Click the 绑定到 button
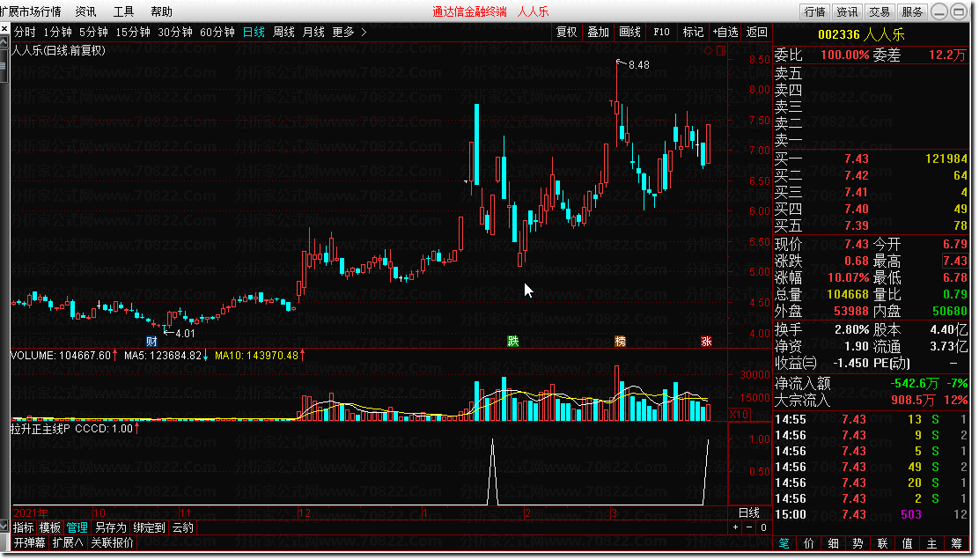979x560 pixels. [x=149, y=527]
